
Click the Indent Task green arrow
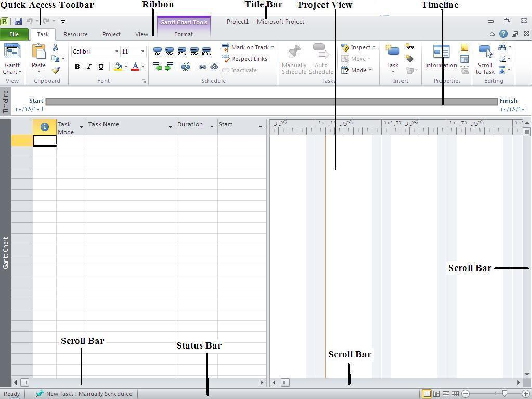click(169, 67)
